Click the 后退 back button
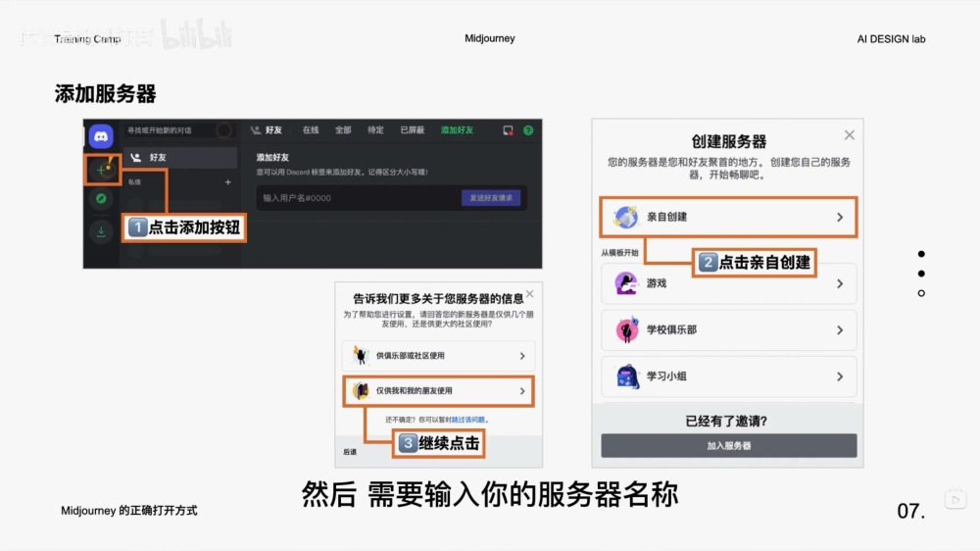 (x=350, y=452)
